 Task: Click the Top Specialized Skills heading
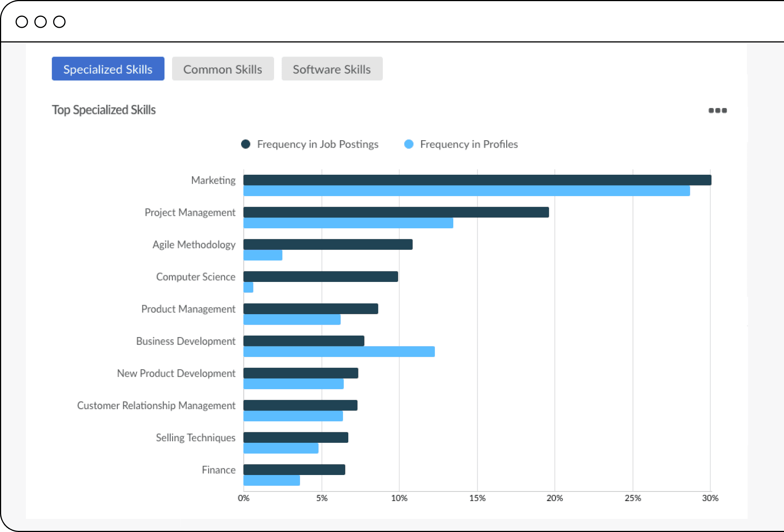pos(104,110)
